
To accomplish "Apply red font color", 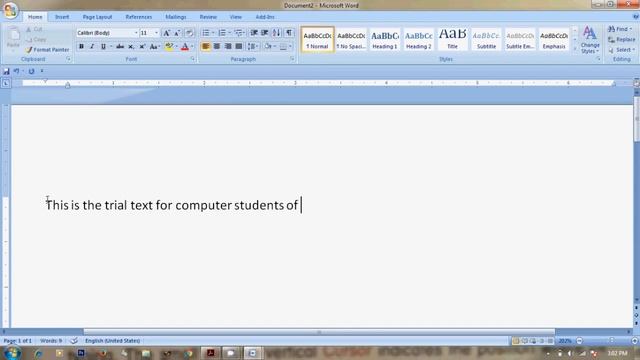I will [x=184, y=47].
